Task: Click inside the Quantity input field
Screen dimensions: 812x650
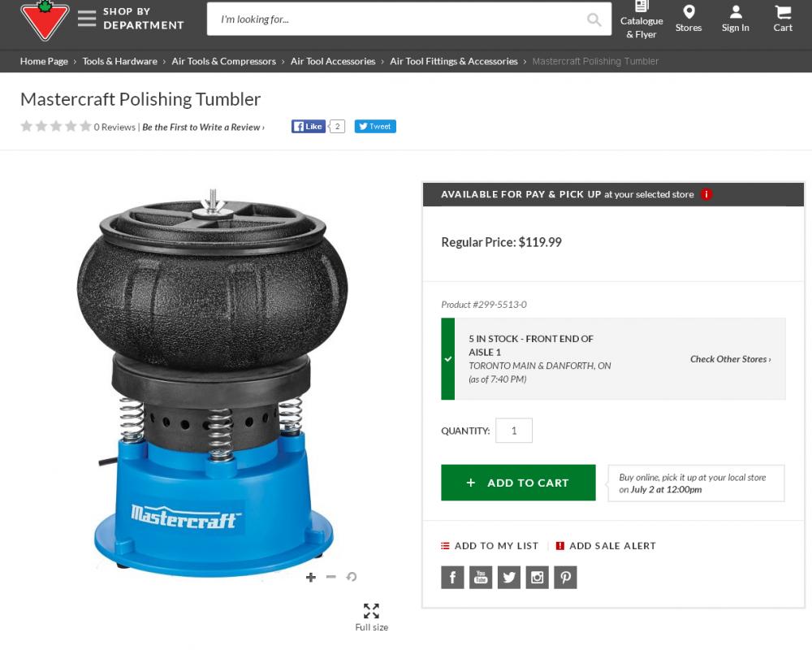Action: click(513, 431)
